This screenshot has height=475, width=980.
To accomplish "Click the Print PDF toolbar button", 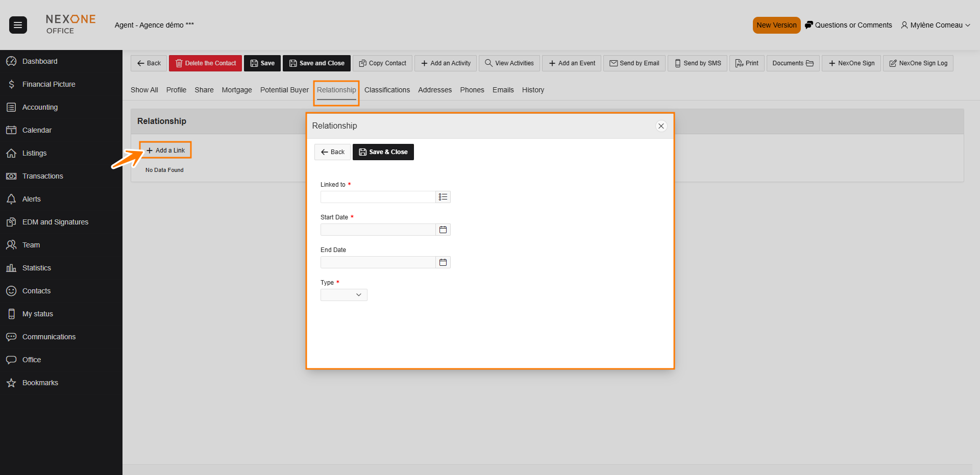I will point(746,63).
